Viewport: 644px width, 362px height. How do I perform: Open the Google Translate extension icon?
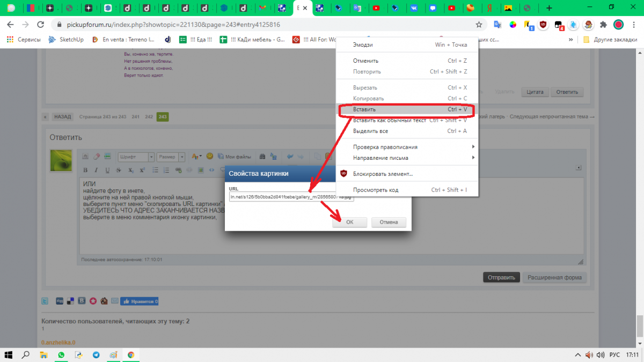tap(497, 25)
